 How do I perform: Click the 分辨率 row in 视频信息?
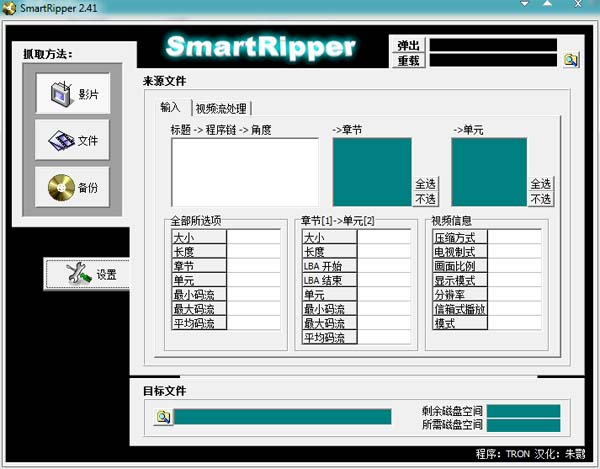pos(487,294)
